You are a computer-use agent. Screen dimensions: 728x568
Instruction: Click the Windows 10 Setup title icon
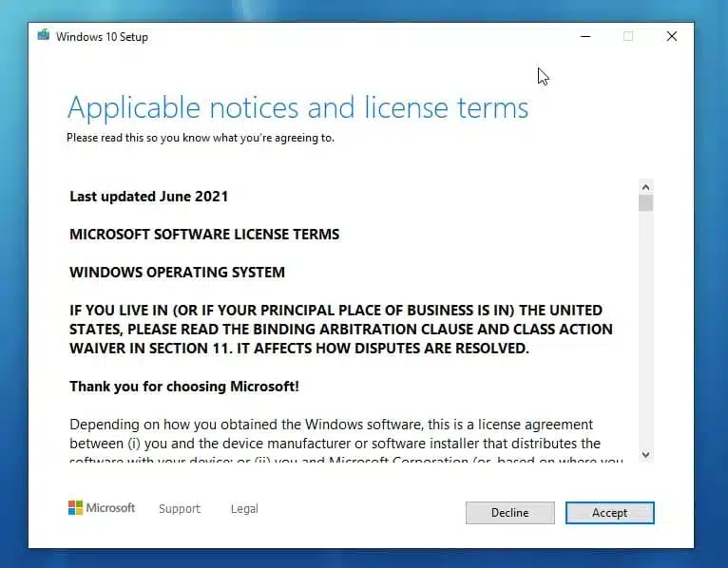[x=44, y=35]
